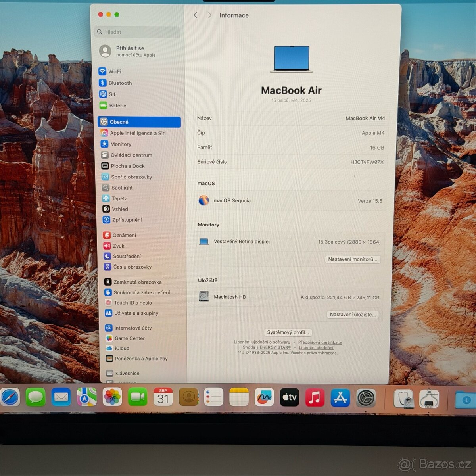Click the Hledat search field
The height and width of the screenshot is (476, 476).
point(137,32)
